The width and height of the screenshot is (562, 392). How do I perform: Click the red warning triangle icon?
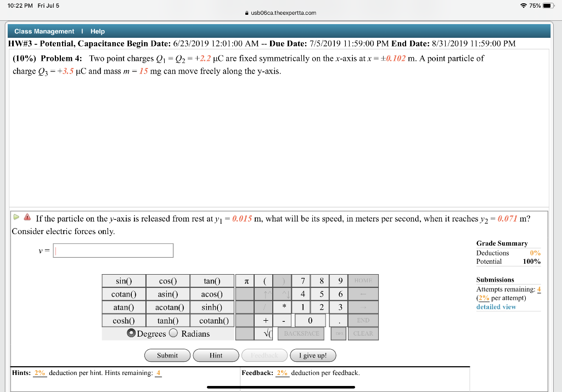pos(26,218)
